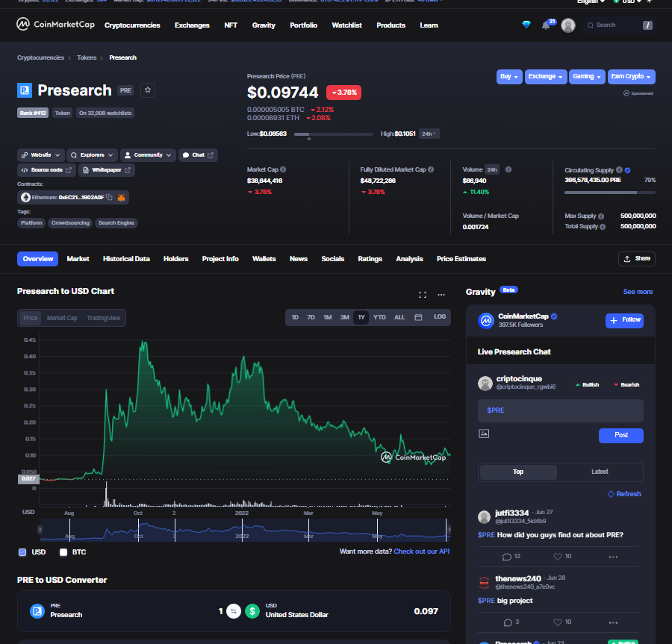Toggle the BTC chart checkbox
The image size is (672, 644).
click(x=63, y=552)
